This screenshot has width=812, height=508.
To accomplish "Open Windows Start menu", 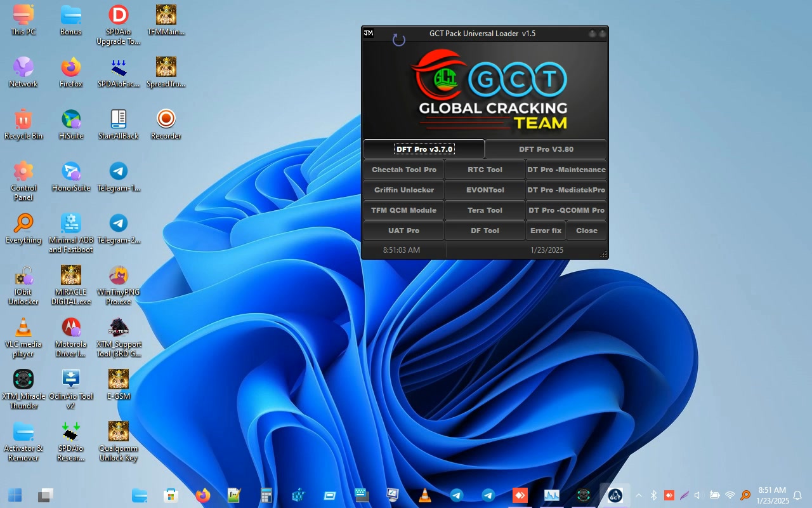I will tap(15, 495).
